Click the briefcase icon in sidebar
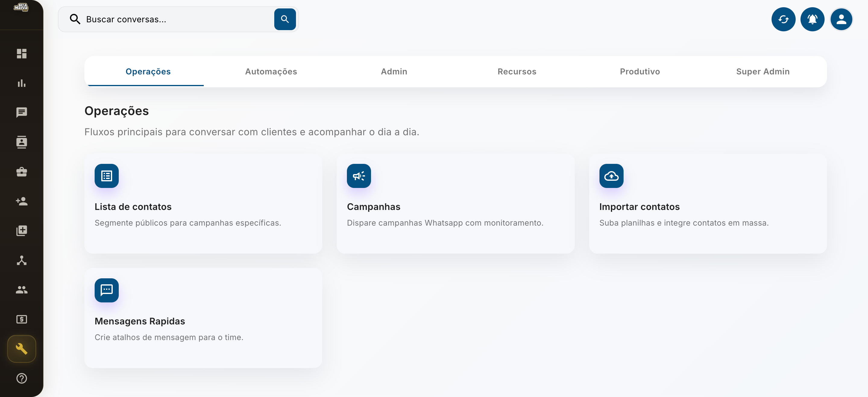Screen dimensions: 868x397 coord(22,172)
